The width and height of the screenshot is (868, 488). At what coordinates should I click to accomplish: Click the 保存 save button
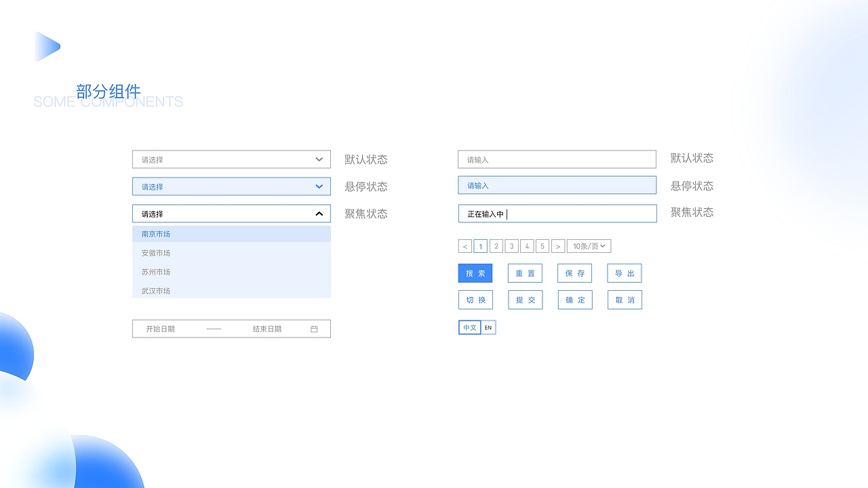575,273
